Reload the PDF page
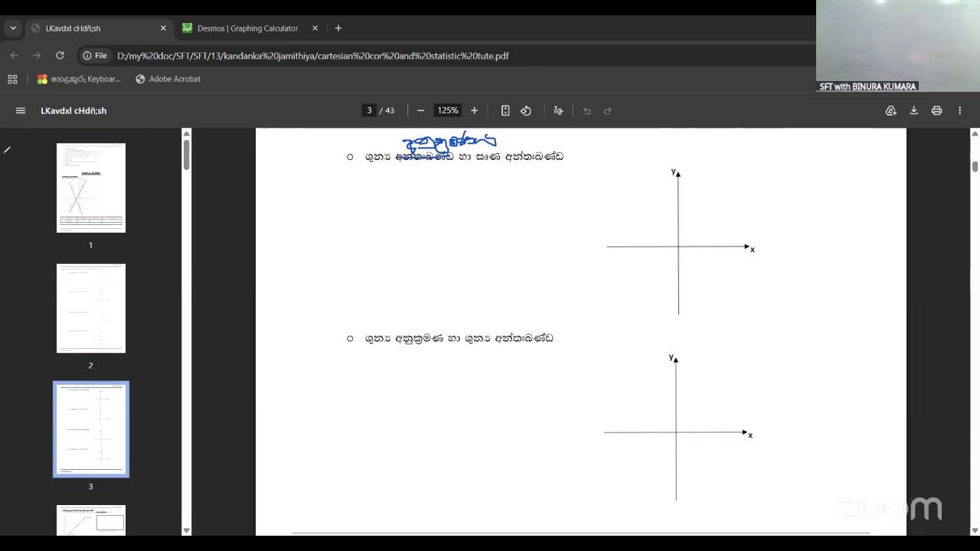This screenshot has height=551, width=980. click(60, 56)
